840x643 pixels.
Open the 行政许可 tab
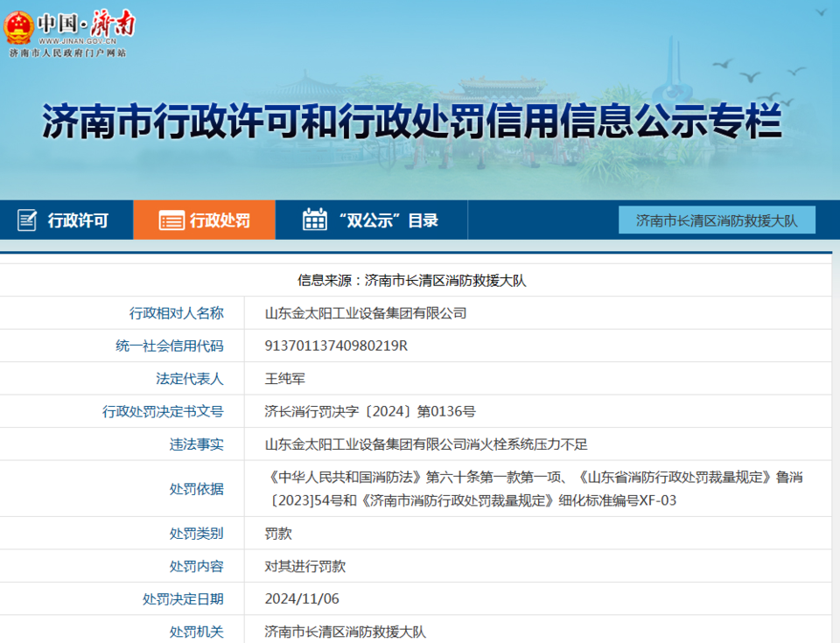77,220
